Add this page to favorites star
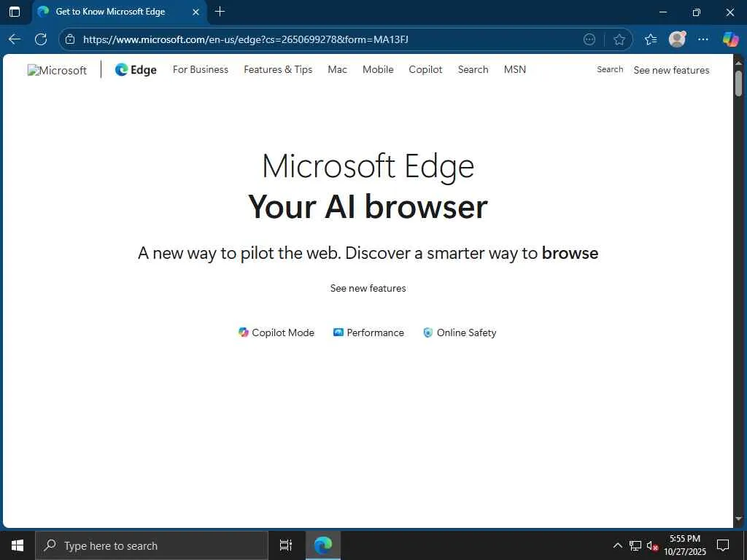The width and height of the screenshot is (747, 560). coord(619,39)
